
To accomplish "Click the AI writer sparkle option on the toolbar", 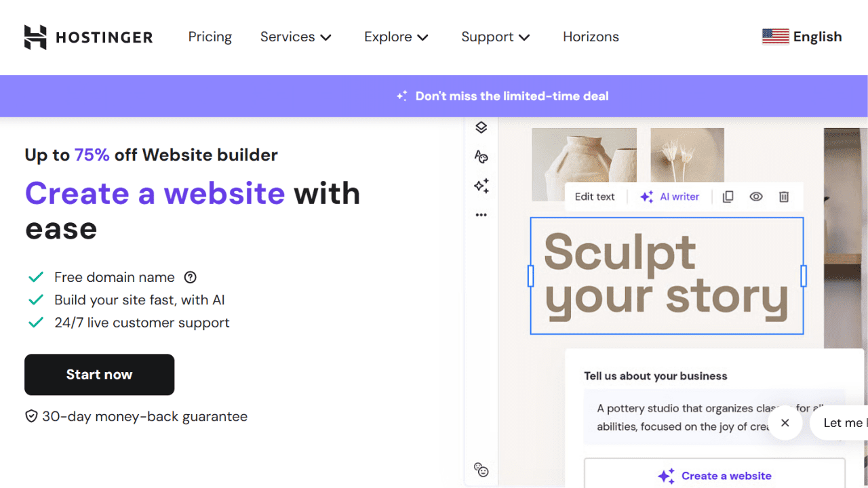I will [670, 197].
